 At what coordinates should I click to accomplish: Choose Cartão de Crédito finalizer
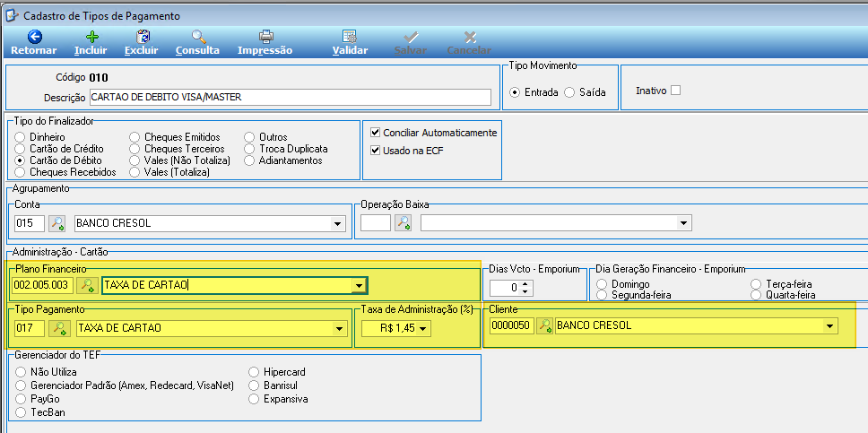20,149
